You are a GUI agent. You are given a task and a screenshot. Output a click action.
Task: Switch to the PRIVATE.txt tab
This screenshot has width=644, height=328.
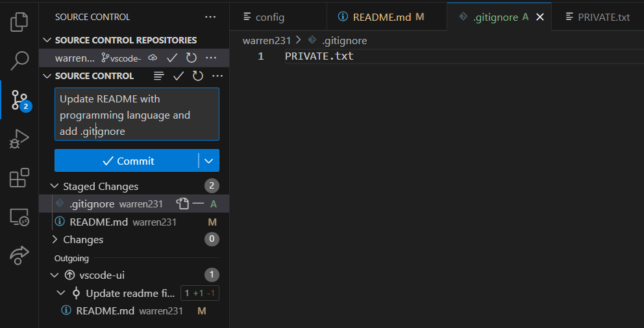pyautogui.click(x=598, y=17)
